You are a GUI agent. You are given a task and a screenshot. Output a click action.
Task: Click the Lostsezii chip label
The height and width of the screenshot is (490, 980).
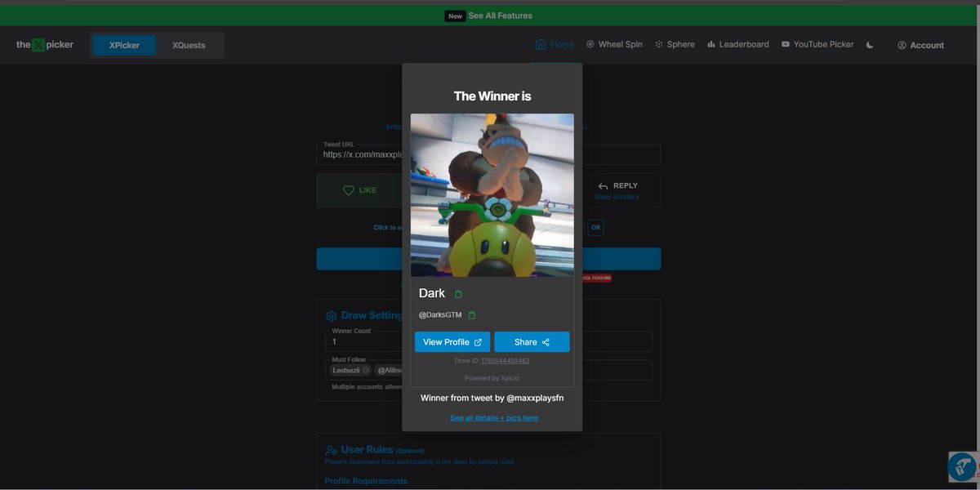pos(346,370)
